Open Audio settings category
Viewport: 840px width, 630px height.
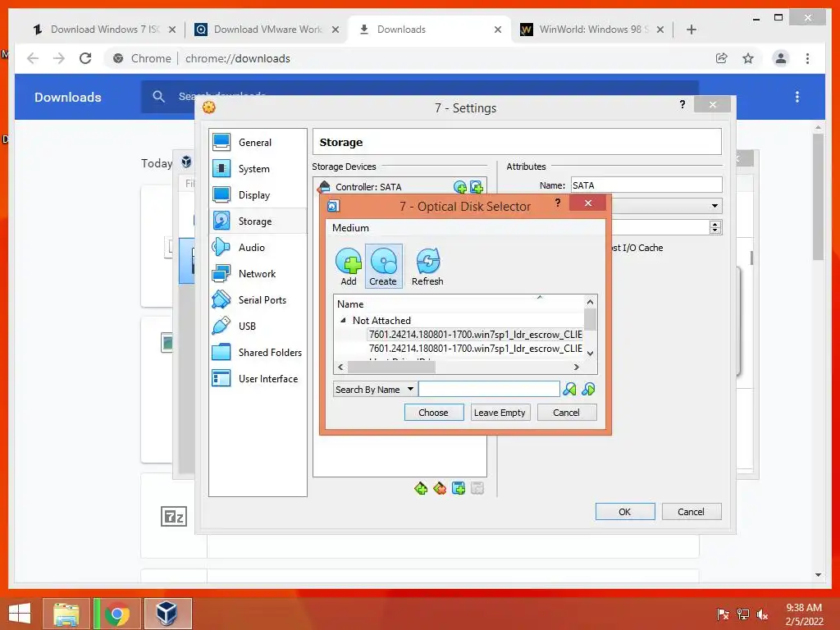click(258, 248)
